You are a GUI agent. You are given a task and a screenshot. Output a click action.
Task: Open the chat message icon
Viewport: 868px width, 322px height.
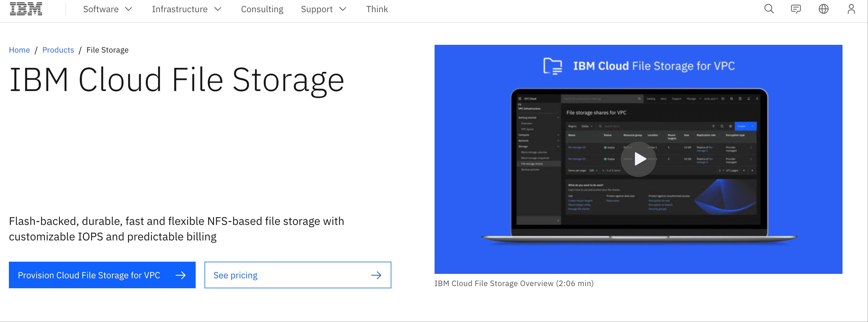796,9
